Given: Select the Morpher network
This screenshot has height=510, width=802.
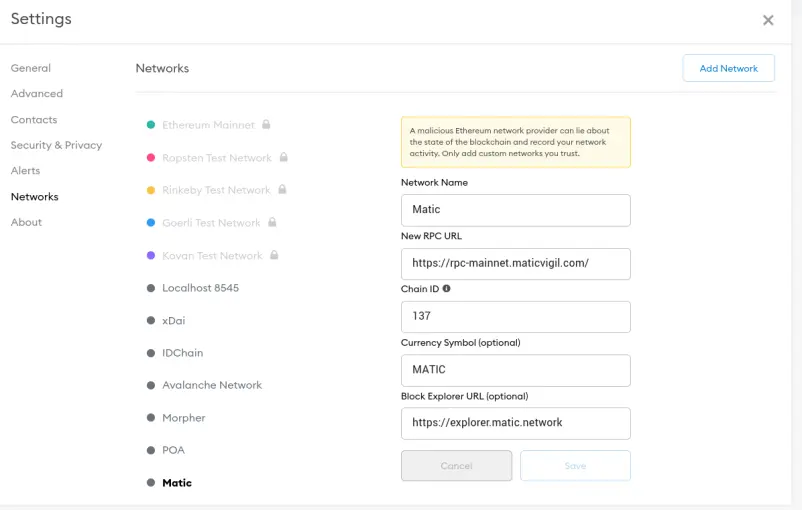Looking at the screenshot, I should tap(184, 417).
